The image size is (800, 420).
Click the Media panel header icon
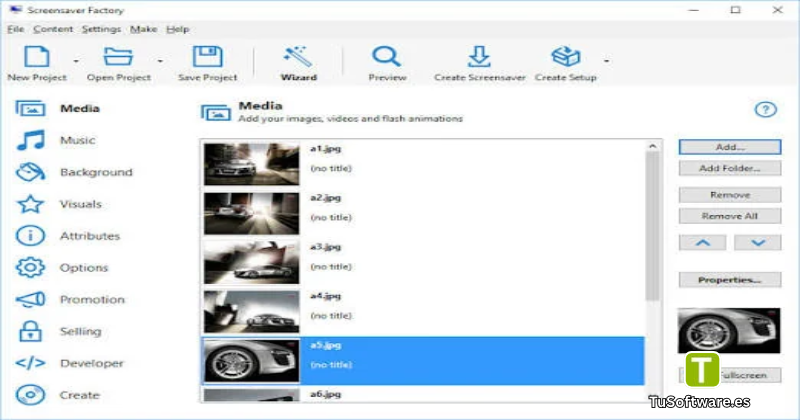click(215, 113)
